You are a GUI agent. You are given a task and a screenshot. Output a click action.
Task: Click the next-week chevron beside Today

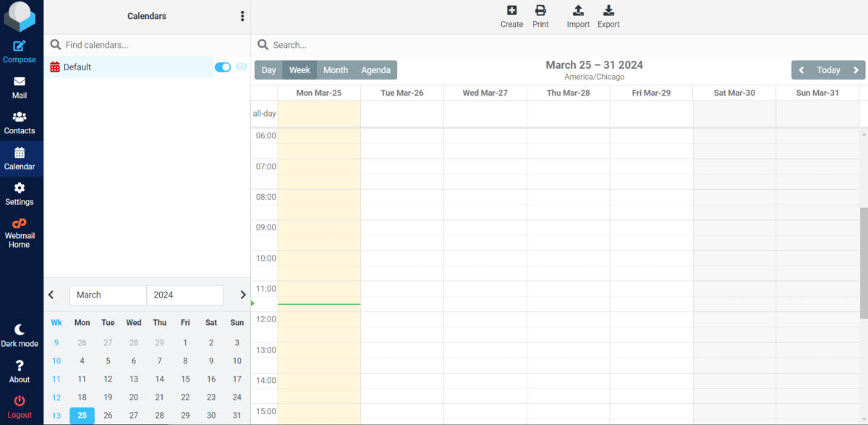tap(856, 70)
